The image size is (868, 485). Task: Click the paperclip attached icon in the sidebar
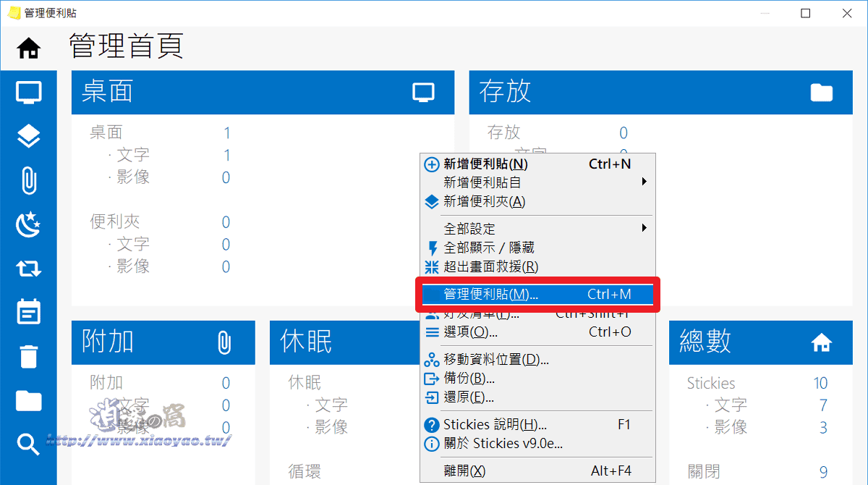pyautogui.click(x=29, y=180)
